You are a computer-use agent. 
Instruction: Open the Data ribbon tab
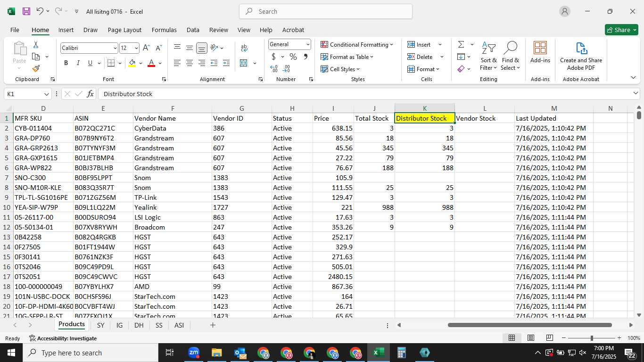[x=193, y=30]
